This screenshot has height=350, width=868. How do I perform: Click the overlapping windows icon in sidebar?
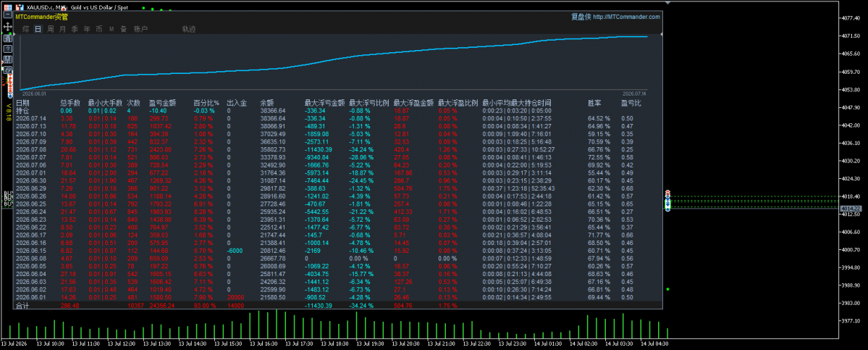coord(8,70)
